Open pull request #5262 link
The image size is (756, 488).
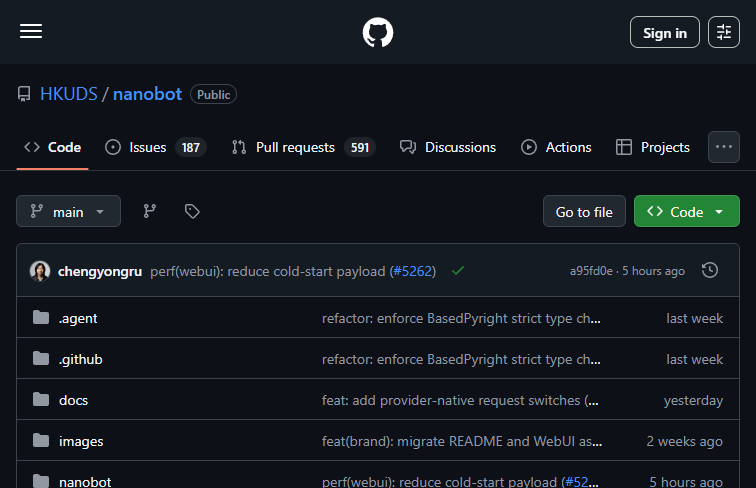click(x=412, y=271)
